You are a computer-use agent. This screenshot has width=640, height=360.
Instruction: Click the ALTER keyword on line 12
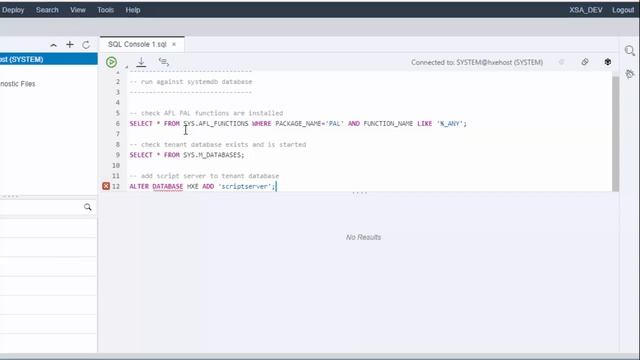139,186
